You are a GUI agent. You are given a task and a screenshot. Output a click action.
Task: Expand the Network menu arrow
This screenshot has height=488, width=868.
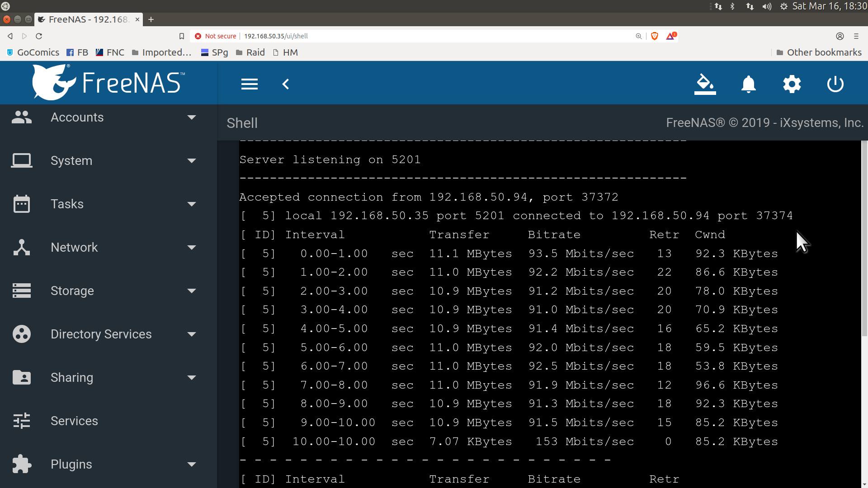192,248
